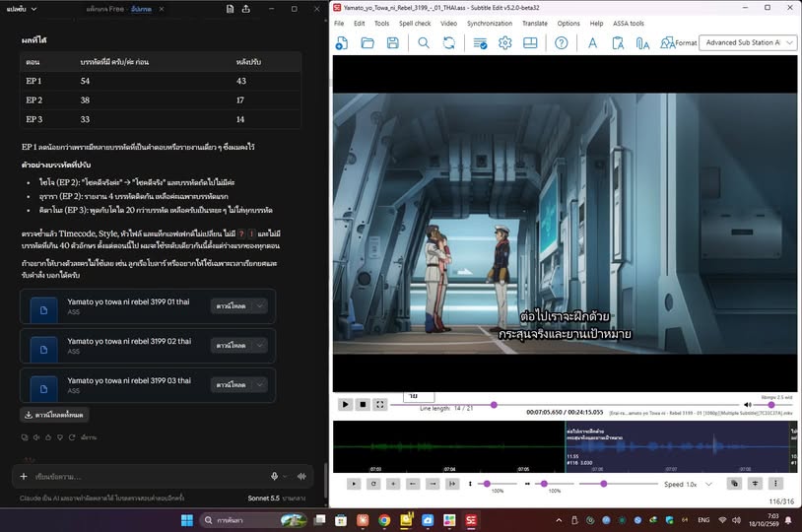The height and width of the screenshot is (532, 802).
Task: Download the rebel 3199 03 thai ASS file
Action: [x=232, y=384]
